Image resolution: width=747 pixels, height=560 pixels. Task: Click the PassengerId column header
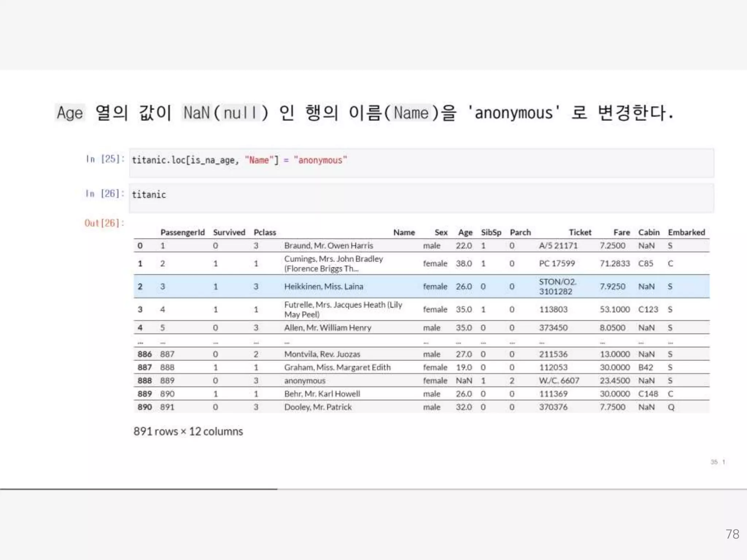coord(182,232)
